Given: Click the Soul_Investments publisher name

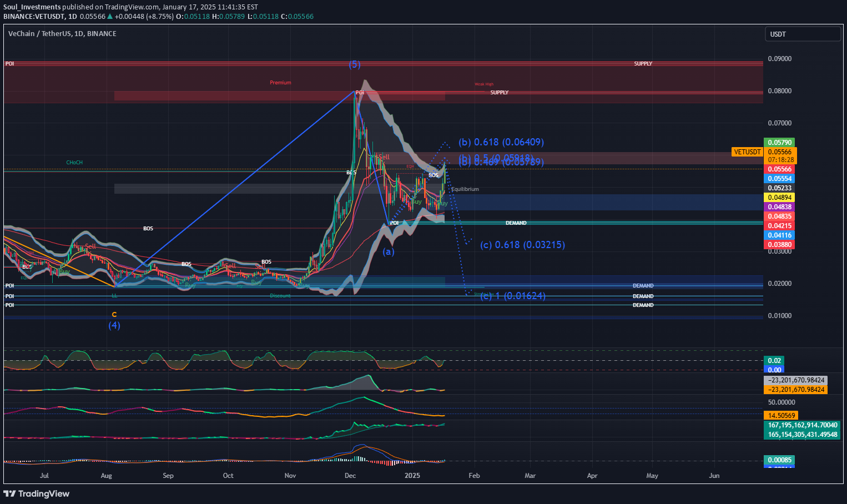Looking at the screenshot, I should (32, 7).
